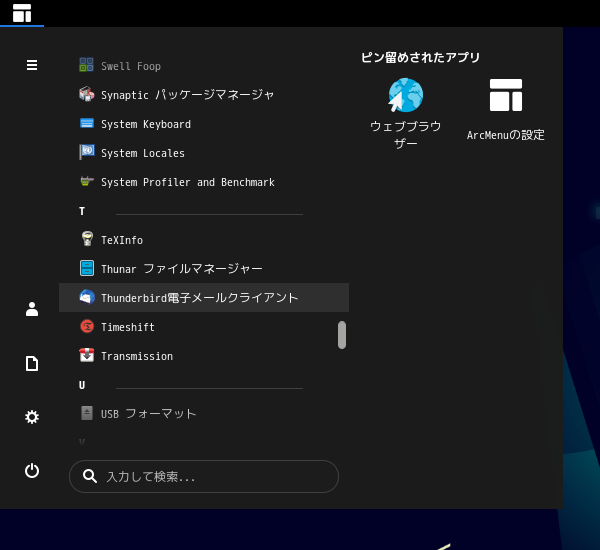The height and width of the screenshot is (550, 600).
Task: Click the user account icon in sidebar
Action: [x=32, y=309]
